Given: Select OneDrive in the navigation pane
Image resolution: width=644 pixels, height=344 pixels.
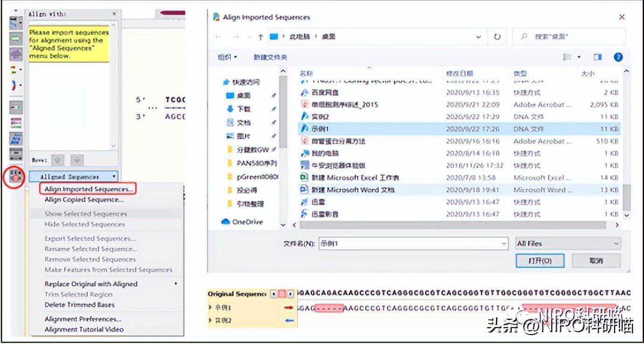Looking at the screenshot, I should click(x=247, y=222).
